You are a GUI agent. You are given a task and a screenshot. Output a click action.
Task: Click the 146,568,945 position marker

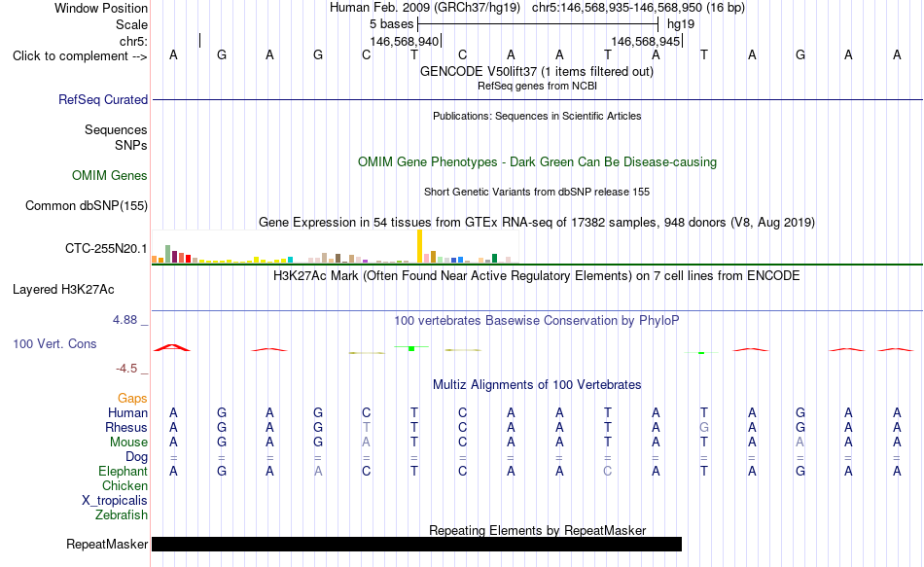tap(645, 41)
